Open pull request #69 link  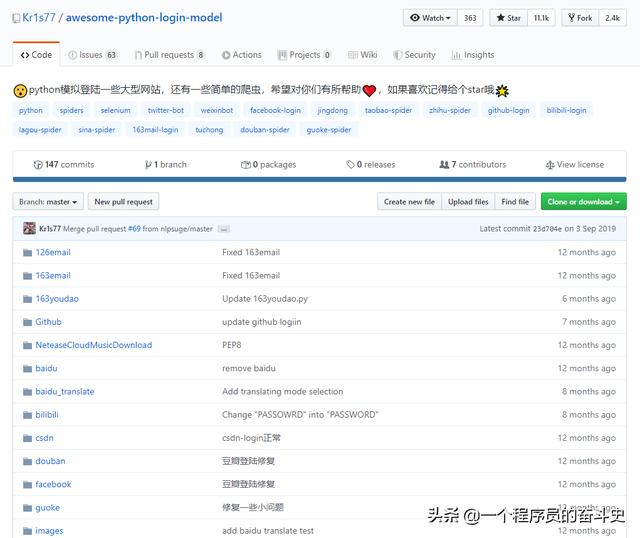coord(134,229)
